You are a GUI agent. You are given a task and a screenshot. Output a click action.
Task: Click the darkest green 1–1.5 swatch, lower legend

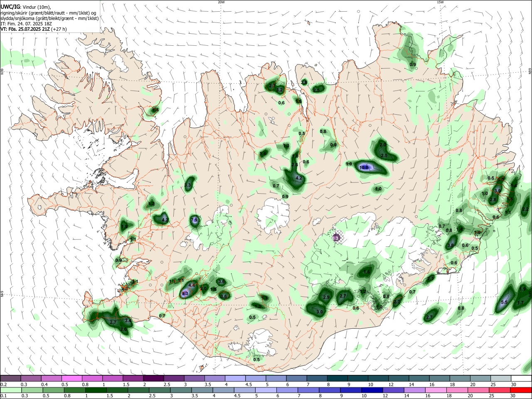(x=96, y=390)
